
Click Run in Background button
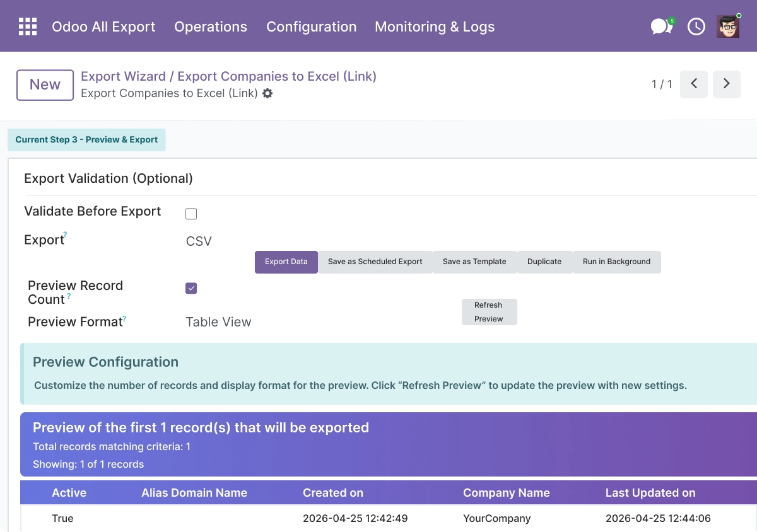point(617,262)
